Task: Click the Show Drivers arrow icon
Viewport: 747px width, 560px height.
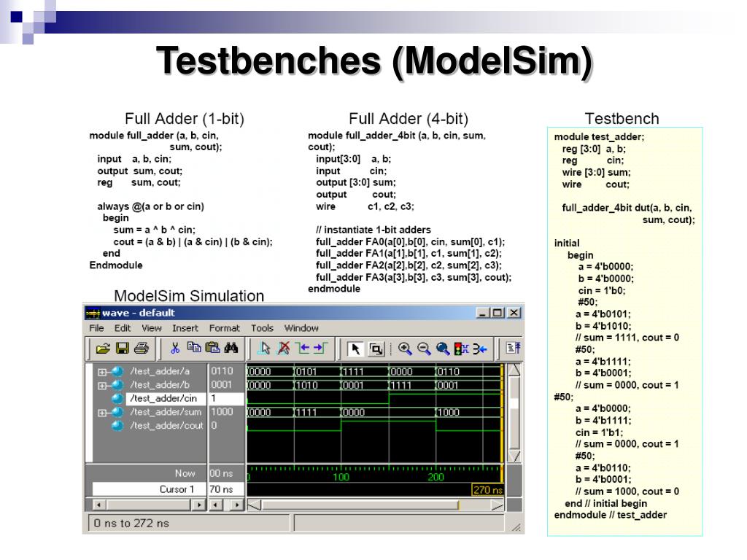Action: coord(480,349)
